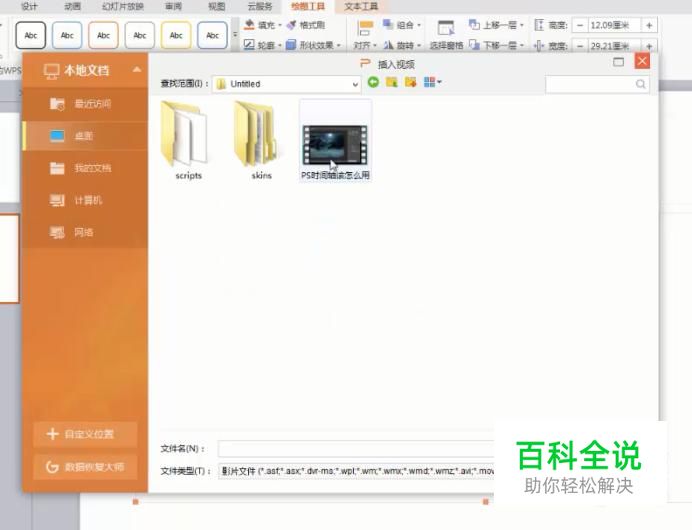The height and width of the screenshot is (530, 692).
Task: Click the search magnifier icon
Action: pyautogui.click(x=641, y=84)
